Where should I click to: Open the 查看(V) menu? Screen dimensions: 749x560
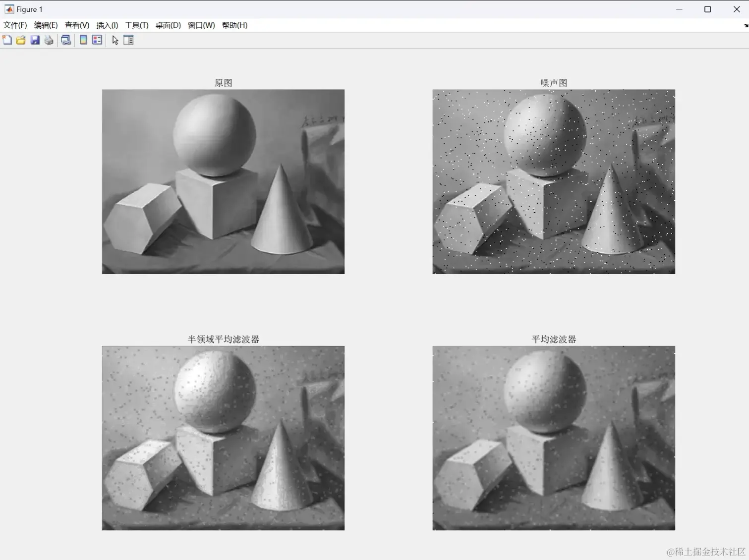click(x=77, y=25)
